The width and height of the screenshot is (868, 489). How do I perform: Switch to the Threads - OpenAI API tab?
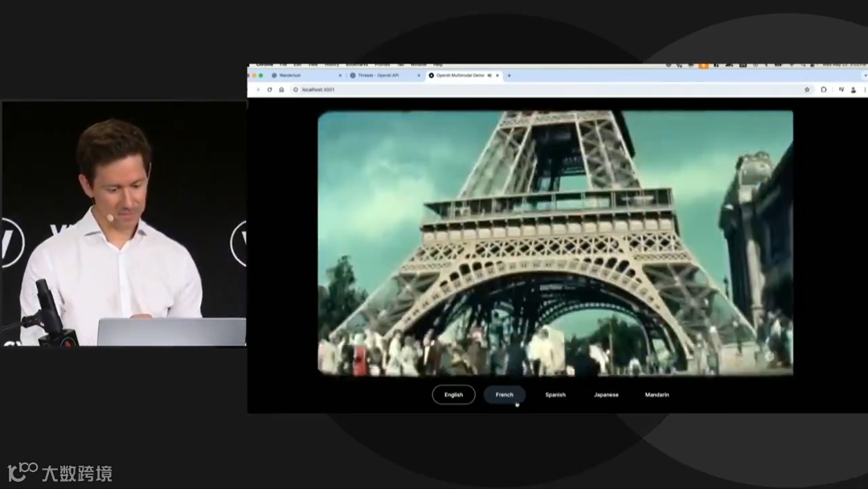coord(384,76)
